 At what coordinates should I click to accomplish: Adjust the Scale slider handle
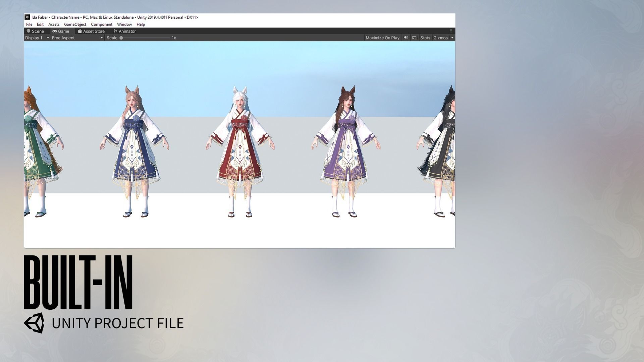click(x=121, y=38)
